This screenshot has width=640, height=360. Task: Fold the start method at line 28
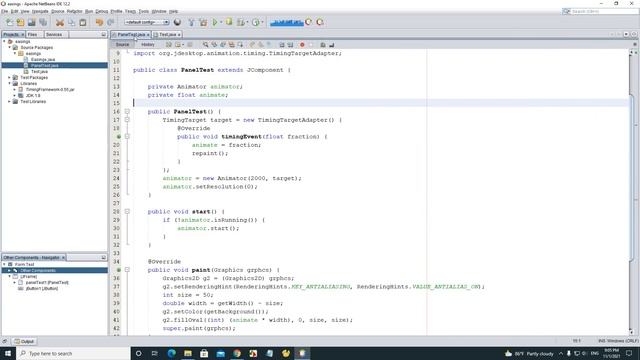[x=127, y=211]
